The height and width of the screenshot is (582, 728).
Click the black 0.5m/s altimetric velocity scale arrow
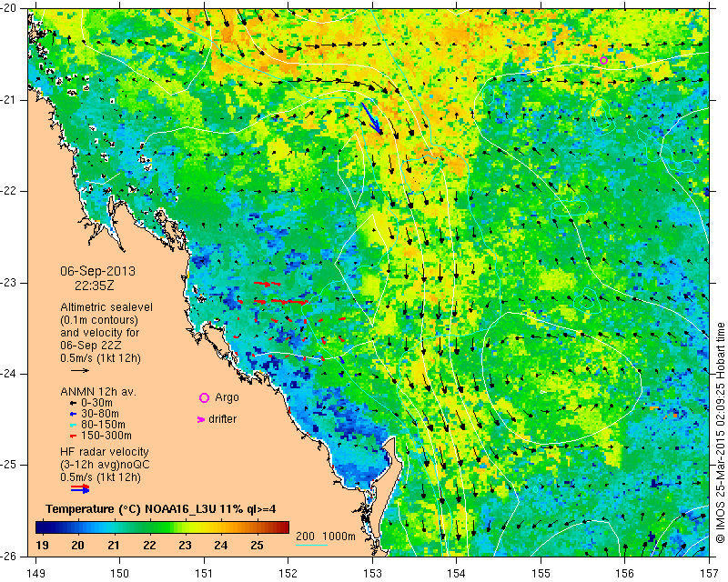(x=80, y=370)
